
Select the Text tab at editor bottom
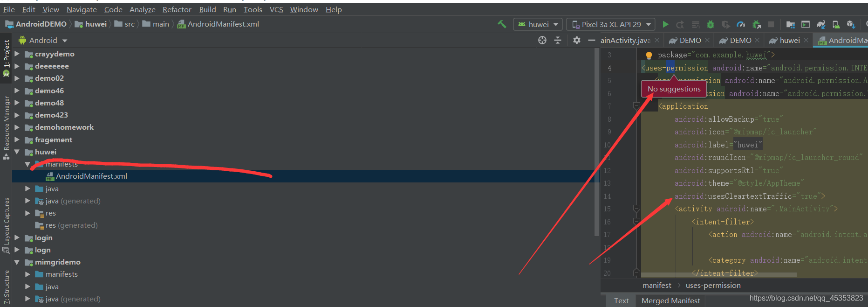pos(621,301)
